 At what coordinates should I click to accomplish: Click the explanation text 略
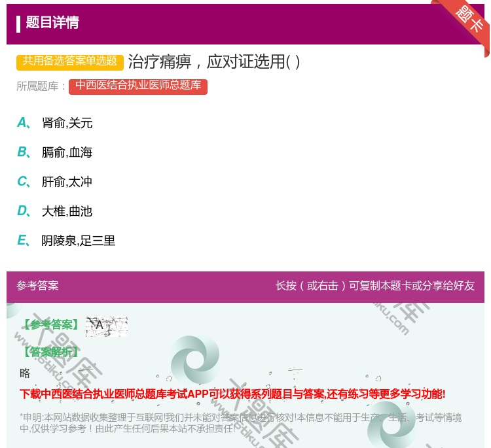click(x=25, y=373)
